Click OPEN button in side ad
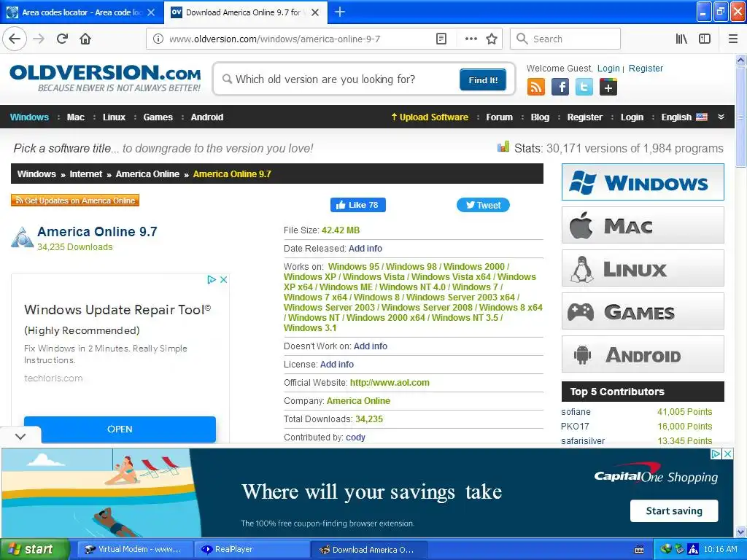747x560 pixels. pyautogui.click(x=120, y=429)
